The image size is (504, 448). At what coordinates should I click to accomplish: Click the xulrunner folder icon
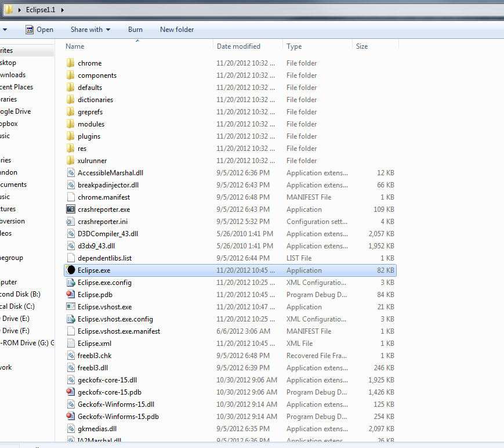click(x=71, y=161)
